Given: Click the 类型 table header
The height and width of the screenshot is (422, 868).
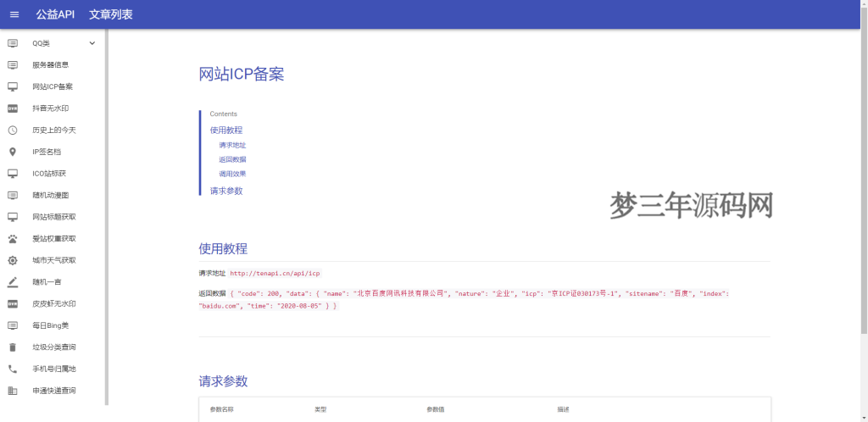Looking at the screenshot, I should click(x=320, y=409).
